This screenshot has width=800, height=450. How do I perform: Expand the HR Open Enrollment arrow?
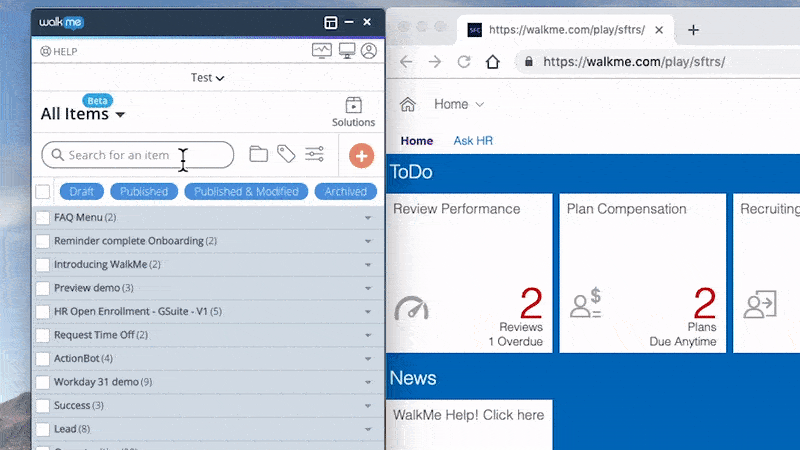tap(368, 312)
